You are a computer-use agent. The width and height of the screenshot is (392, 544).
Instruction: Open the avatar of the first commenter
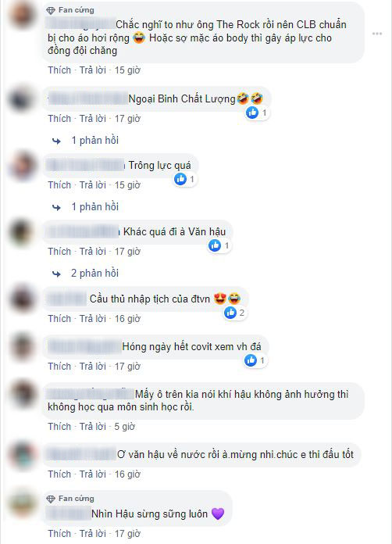click(22, 16)
